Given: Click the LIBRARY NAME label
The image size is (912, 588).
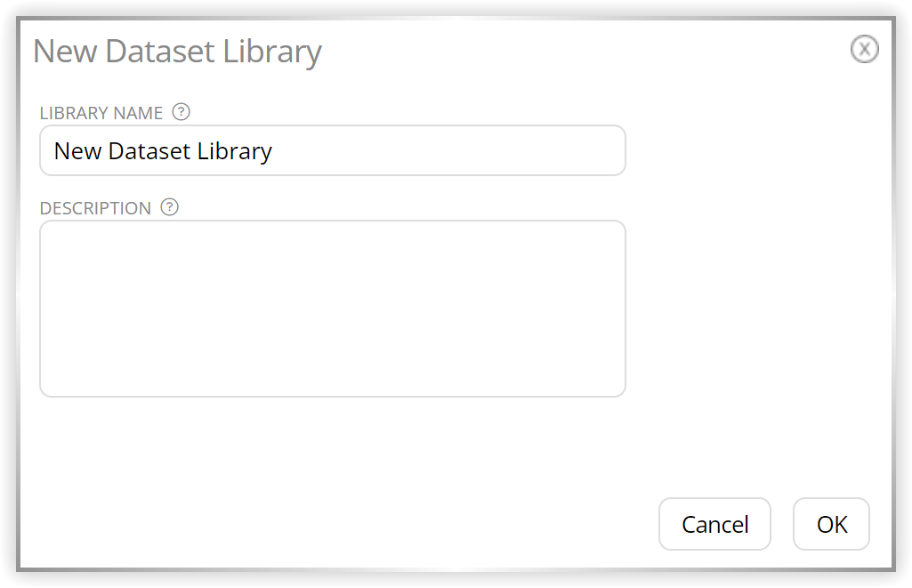Looking at the screenshot, I should 101,113.
